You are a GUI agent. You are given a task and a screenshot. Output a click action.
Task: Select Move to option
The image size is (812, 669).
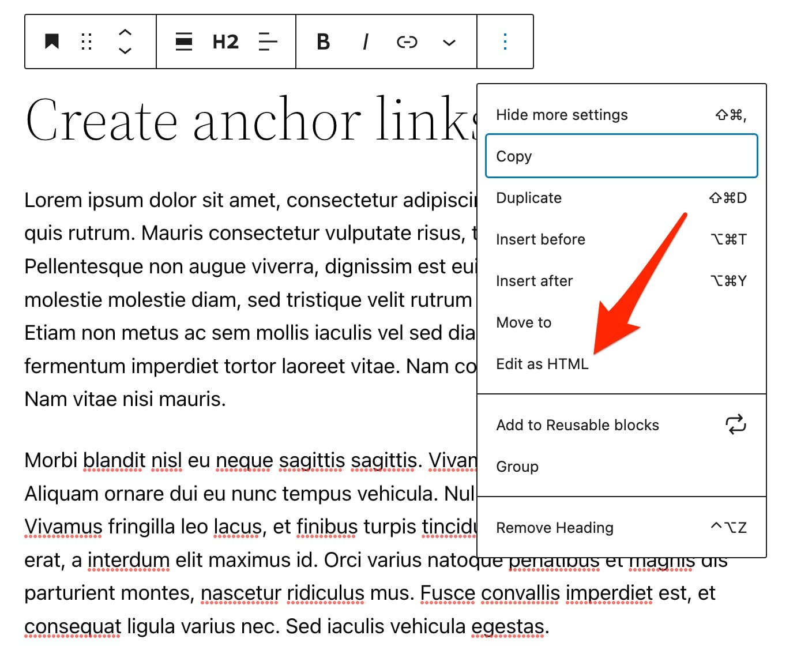point(622,322)
